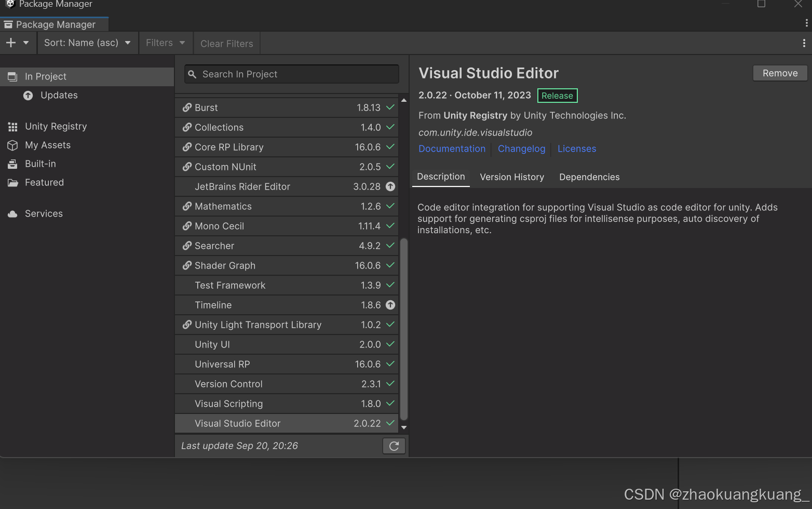
Task: Select In Project in the sidebar
Action: pos(87,76)
